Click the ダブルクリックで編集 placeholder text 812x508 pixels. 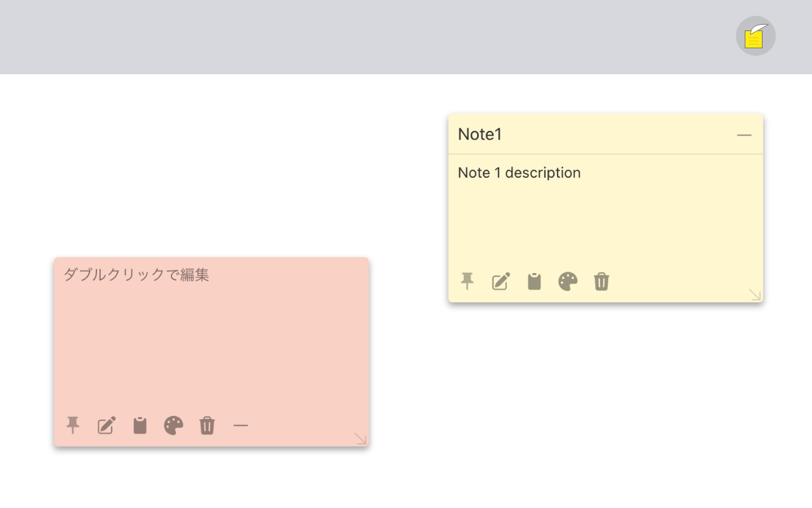(136, 275)
